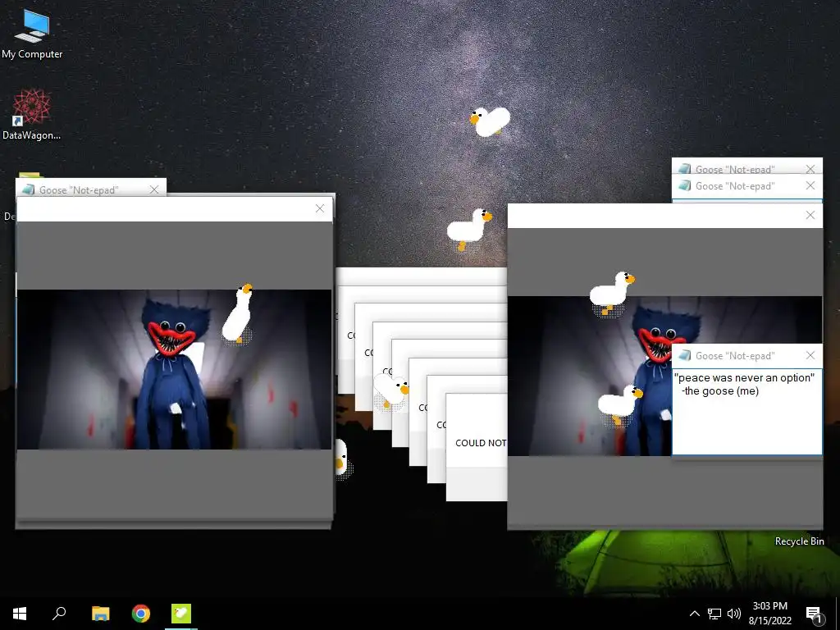Click the "peace was never an option" text

(744, 377)
